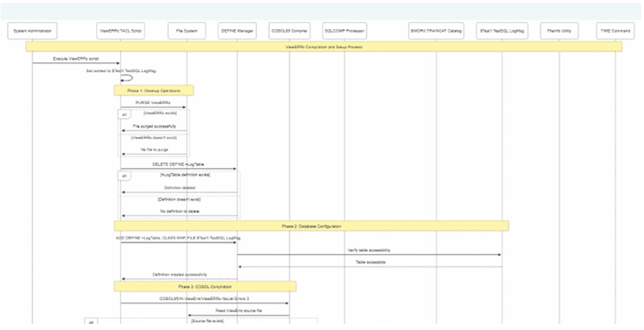The image size is (644, 330).
Task: Select the SQLCOMP Processor participant box
Action: coord(345,31)
